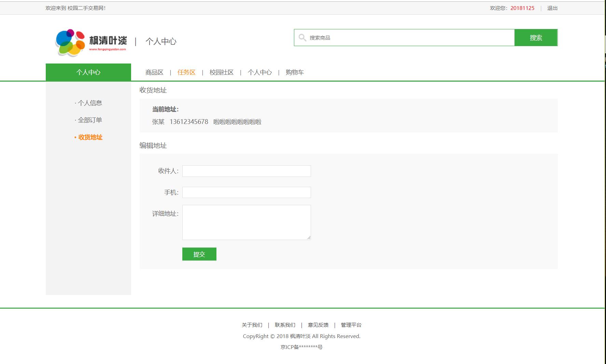Image resolution: width=606 pixels, height=364 pixels.
Task: Click the 京ICP备 footer text
Action: tap(301, 347)
